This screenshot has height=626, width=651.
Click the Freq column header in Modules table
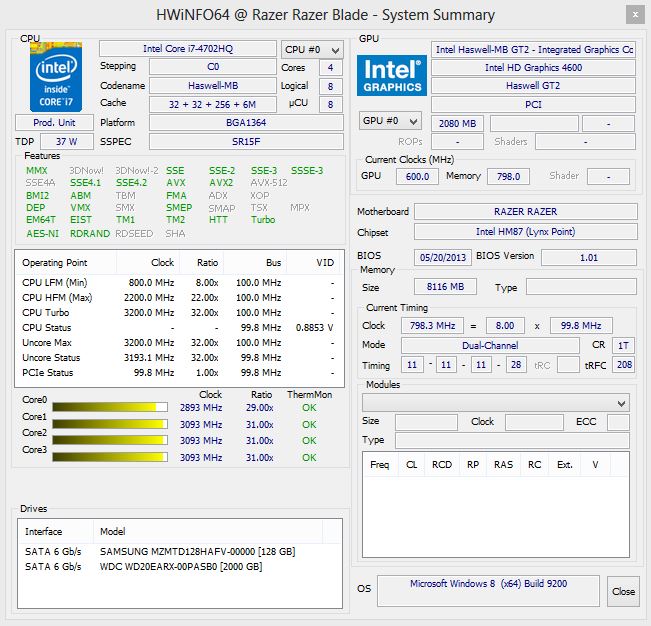tap(379, 465)
